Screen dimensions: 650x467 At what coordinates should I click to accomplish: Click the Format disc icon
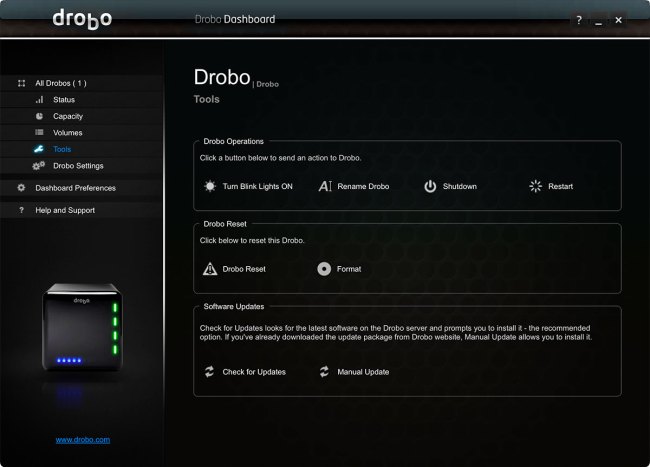coord(324,269)
